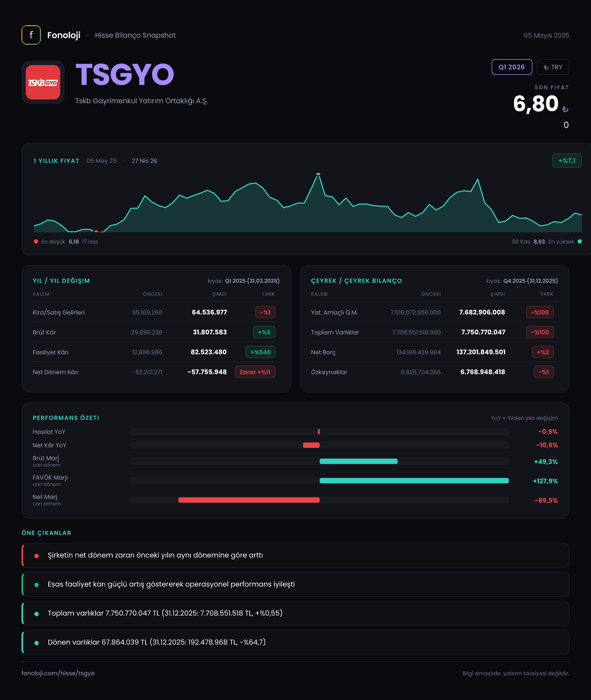Click the TSKB GYO company logo
The width and height of the screenshot is (591, 700).
click(x=43, y=82)
